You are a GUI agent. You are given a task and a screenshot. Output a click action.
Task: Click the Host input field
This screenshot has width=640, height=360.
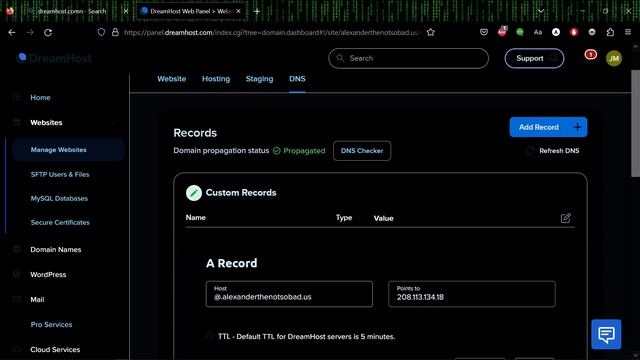(x=289, y=294)
